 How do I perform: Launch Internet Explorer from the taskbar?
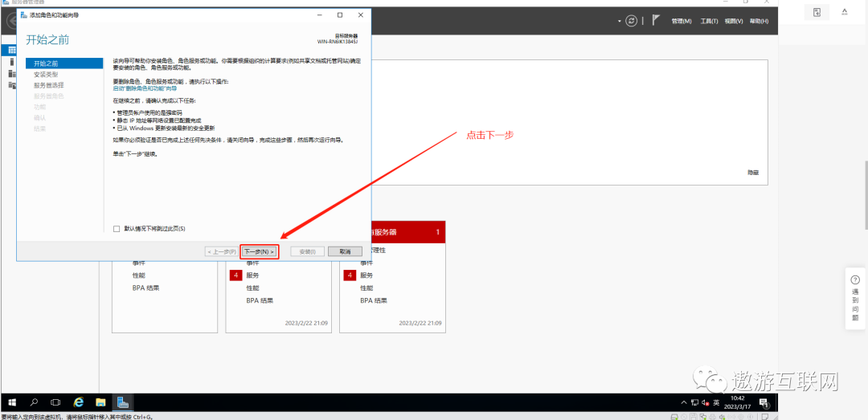tap(79, 402)
